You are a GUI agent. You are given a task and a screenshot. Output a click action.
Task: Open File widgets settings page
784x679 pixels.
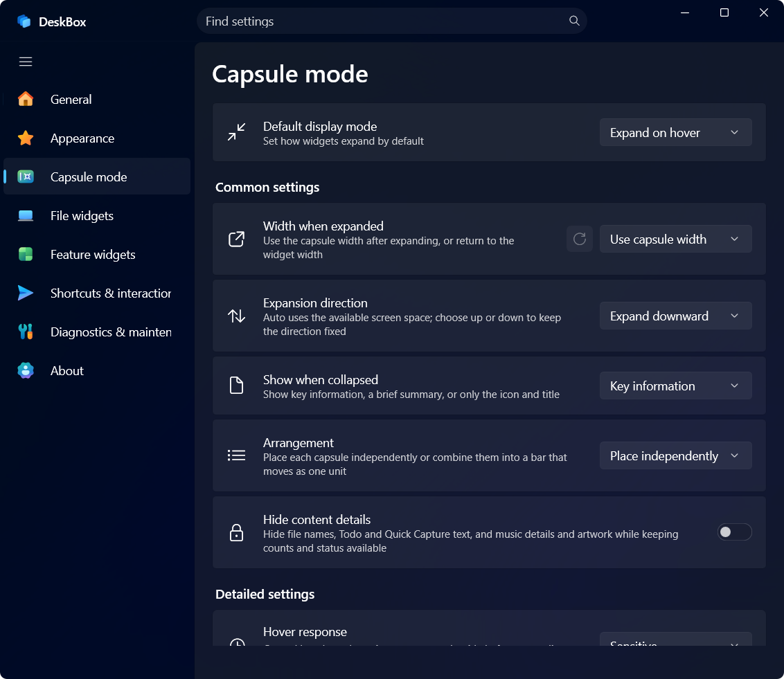(x=97, y=215)
